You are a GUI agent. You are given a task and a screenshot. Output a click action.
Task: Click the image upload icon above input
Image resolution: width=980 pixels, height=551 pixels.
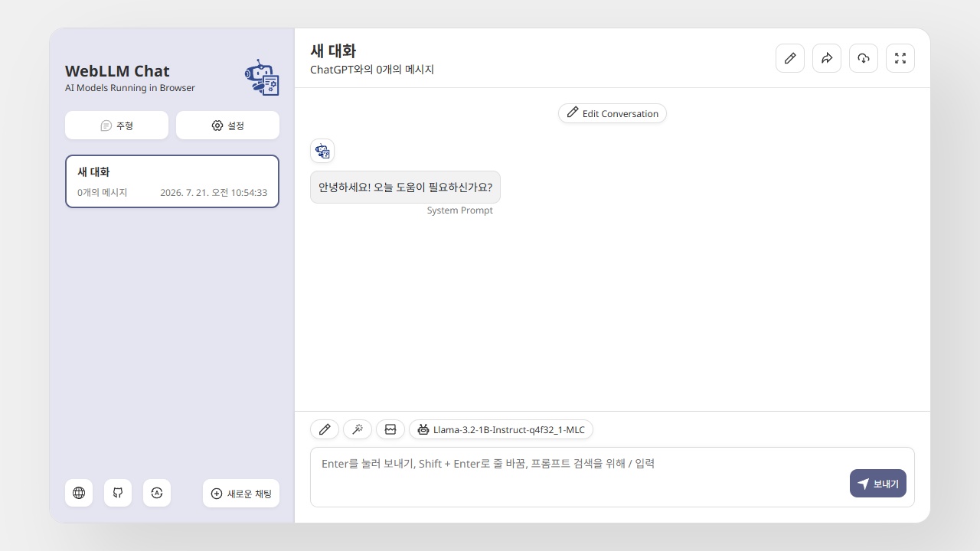click(390, 429)
